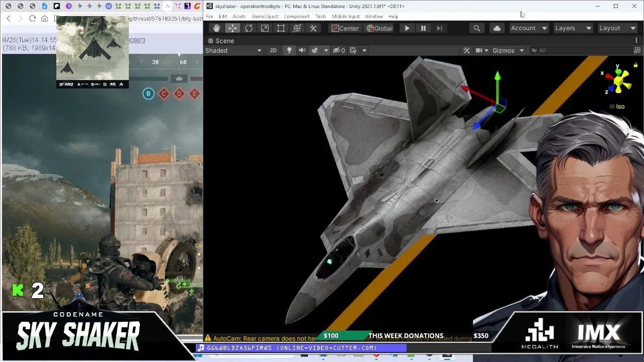This screenshot has width=644, height=362.
Task: Open the Tools menu
Action: tap(320, 17)
